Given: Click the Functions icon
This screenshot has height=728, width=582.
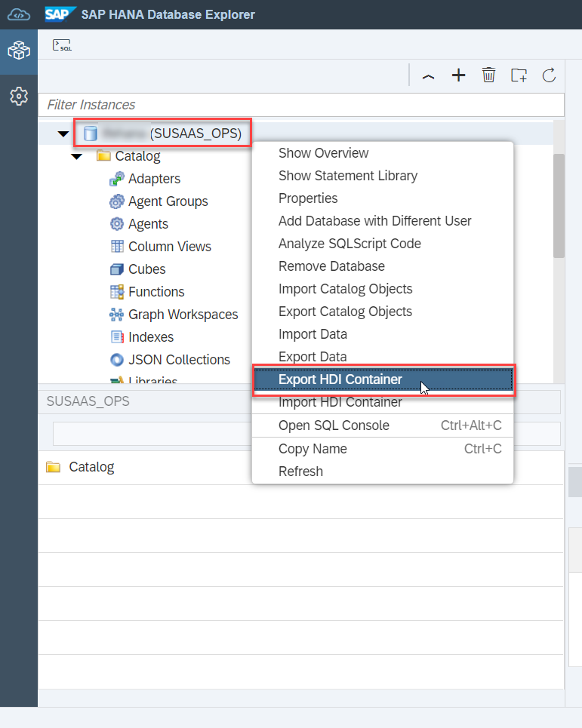Looking at the screenshot, I should tap(117, 292).
